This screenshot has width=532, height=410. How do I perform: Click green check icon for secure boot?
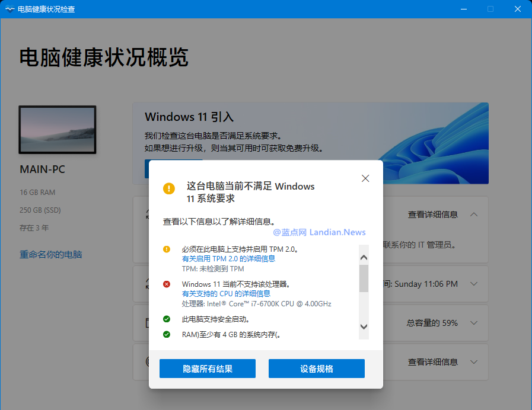pos(167,319)
